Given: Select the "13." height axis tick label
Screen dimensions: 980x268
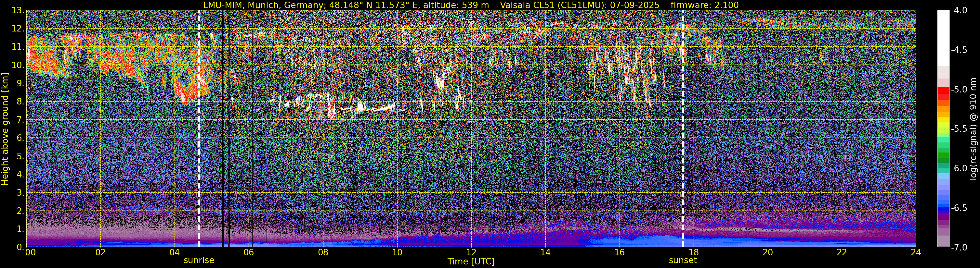Looking at the screenshot, I should coord(18,10).
